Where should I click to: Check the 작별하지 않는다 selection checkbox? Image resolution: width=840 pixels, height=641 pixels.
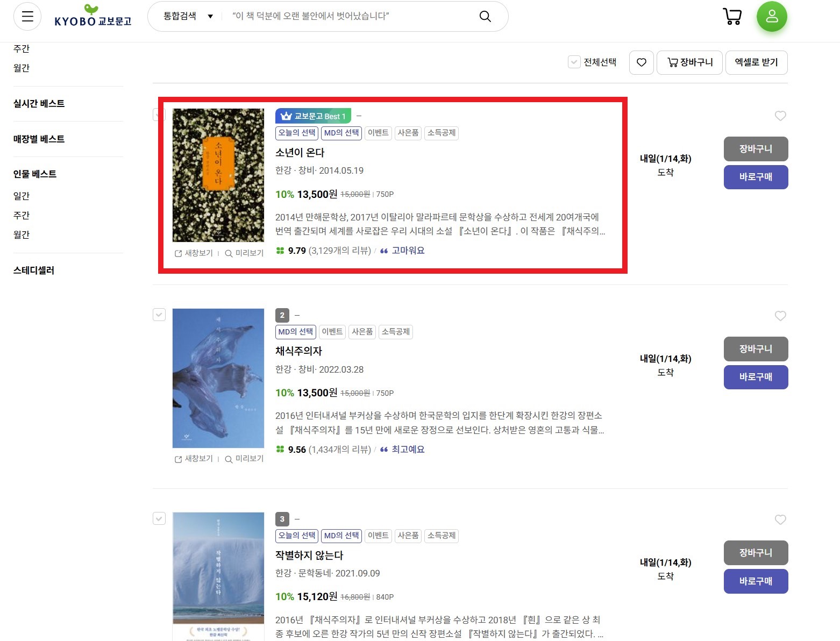[x=159, y=518]
